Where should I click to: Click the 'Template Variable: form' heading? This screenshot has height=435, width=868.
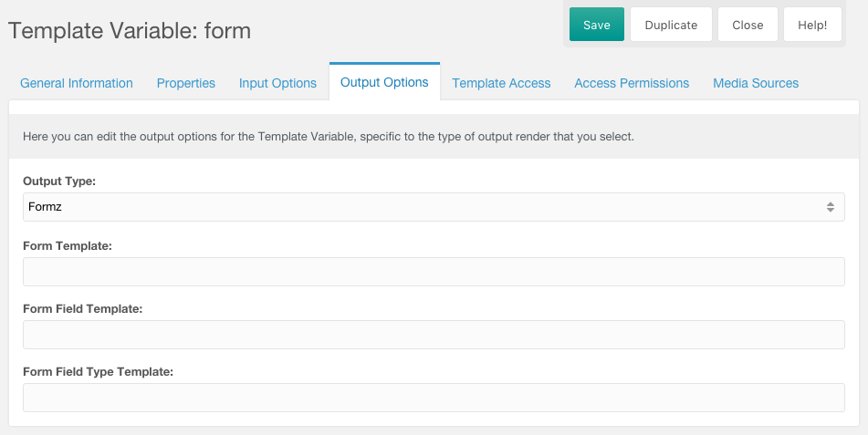(x=130, y=30)
